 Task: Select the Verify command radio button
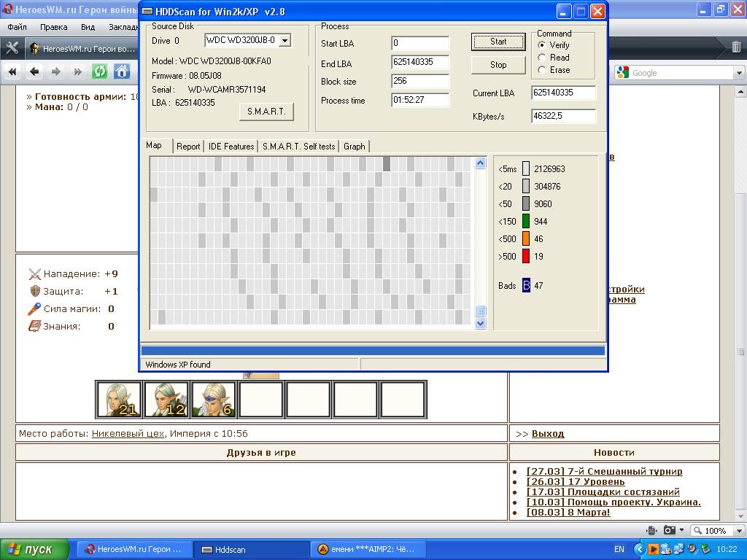pyautogui.click(x=542, y=45)
